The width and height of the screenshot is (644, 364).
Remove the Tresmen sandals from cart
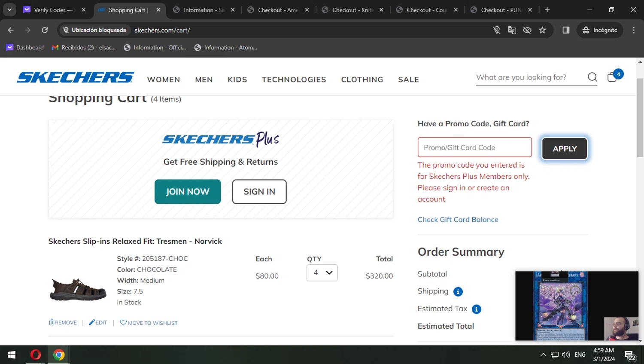63,323
